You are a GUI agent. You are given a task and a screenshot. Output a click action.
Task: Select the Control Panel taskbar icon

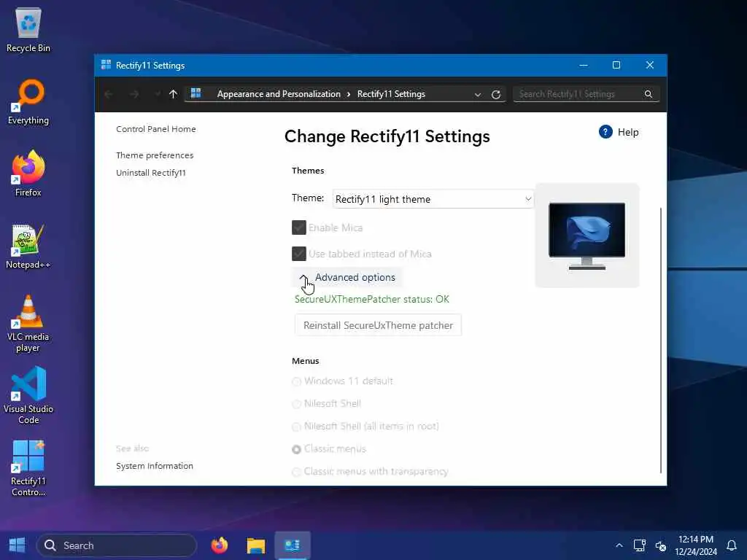coord(293,545)
